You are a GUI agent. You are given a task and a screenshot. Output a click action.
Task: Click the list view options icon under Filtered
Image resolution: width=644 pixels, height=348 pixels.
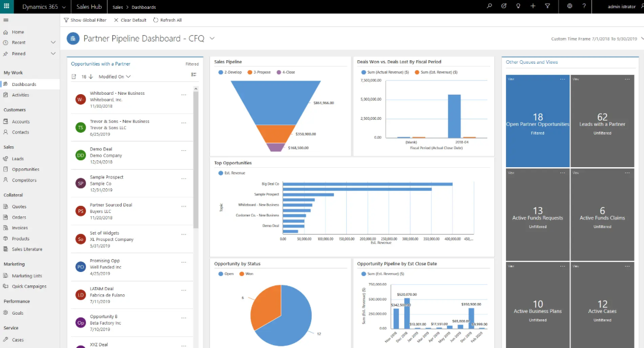[194, 74]
